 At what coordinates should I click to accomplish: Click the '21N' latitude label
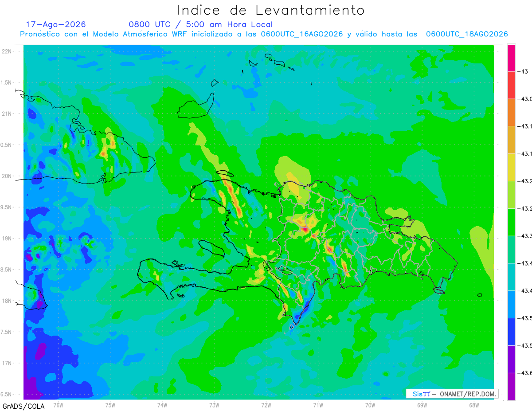pos(7,114)
